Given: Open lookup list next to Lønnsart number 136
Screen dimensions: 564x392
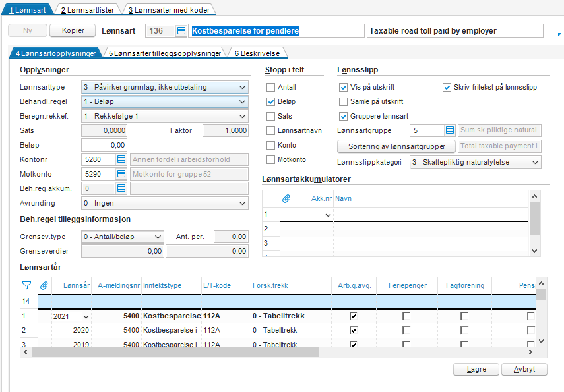Looking at the screenshot, I should click(181, 31).
